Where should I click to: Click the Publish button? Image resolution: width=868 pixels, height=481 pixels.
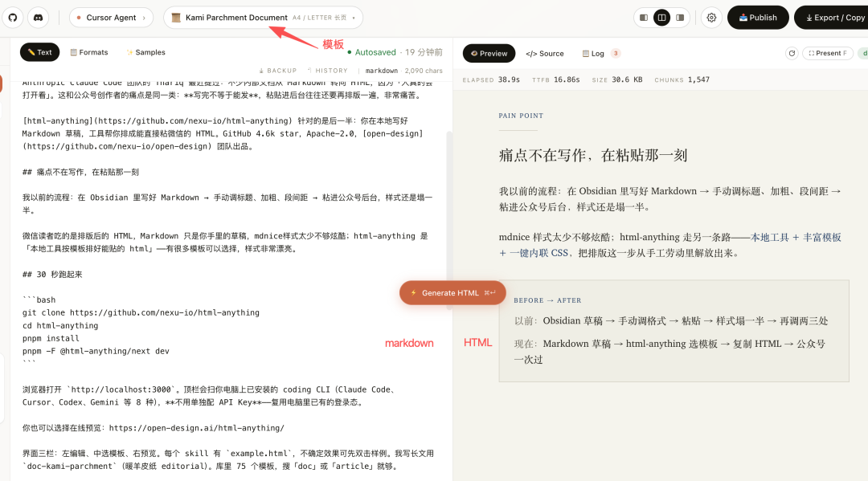[x=758, y=18]
